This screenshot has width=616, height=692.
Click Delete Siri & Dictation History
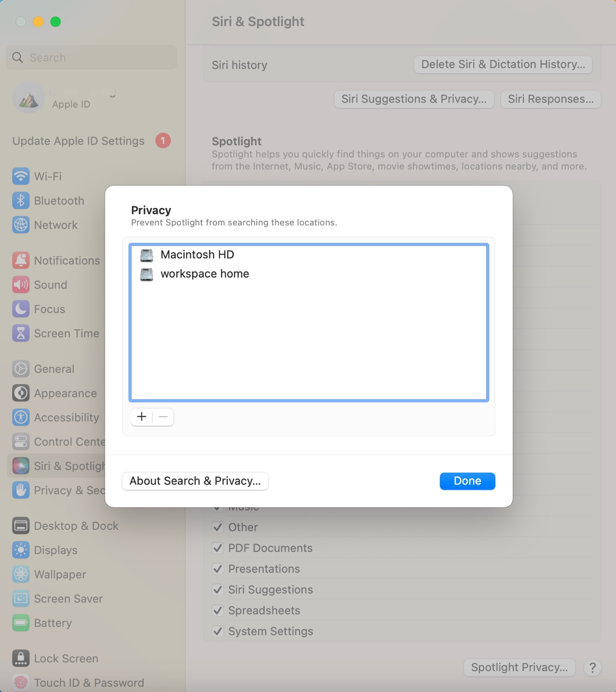[x=503, y=65]
